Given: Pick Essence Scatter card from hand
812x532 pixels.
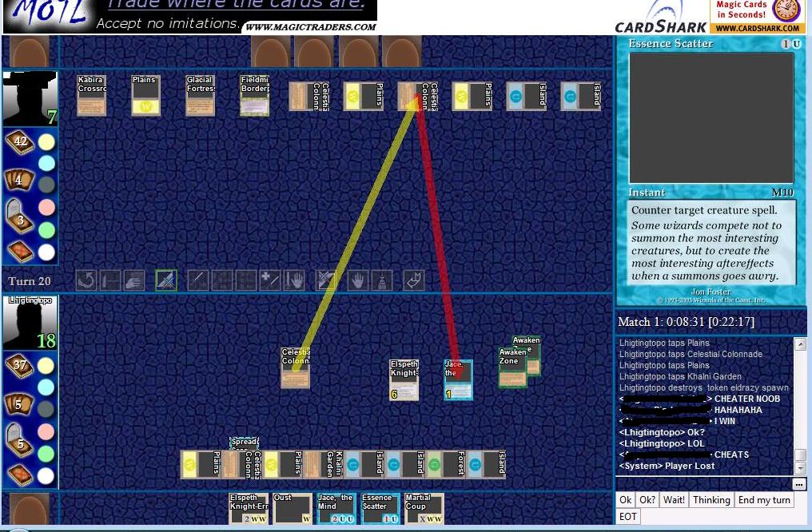Looking at the screenshot, I should click(x=380, y=509).
